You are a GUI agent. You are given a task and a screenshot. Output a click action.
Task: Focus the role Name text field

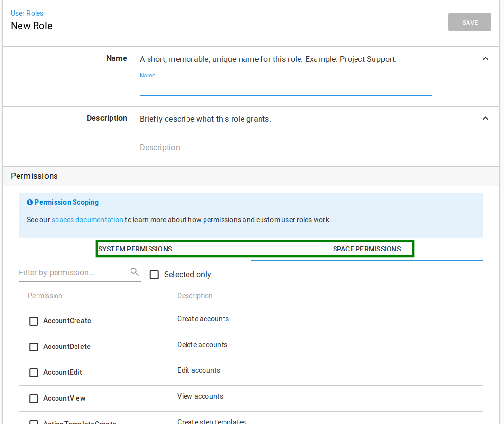(x=285, y=88)
